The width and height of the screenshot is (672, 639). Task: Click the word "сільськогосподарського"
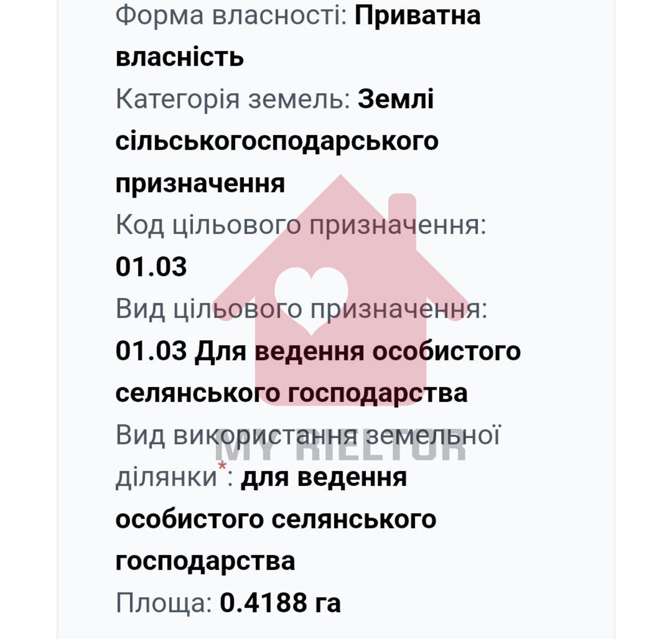(277, 141)
